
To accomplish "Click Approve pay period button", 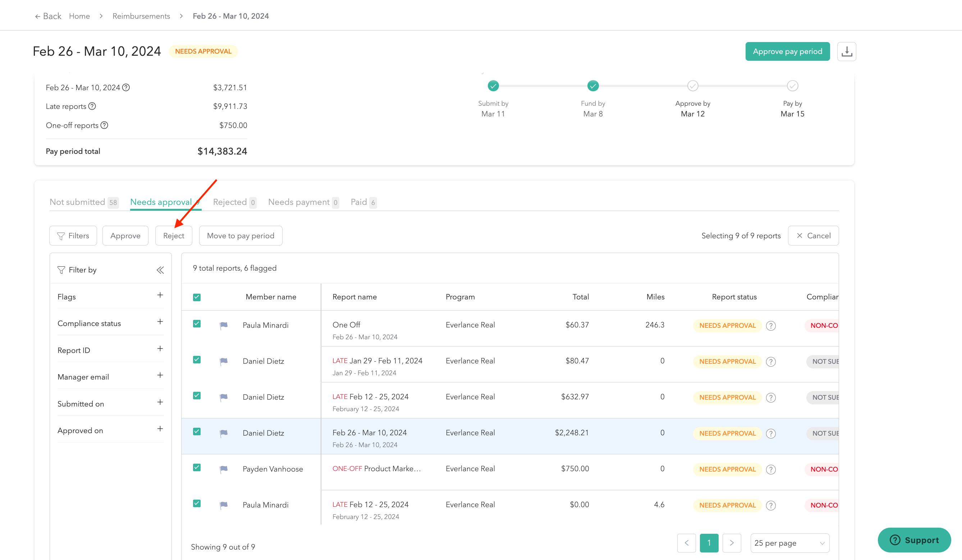I will 787,51.
